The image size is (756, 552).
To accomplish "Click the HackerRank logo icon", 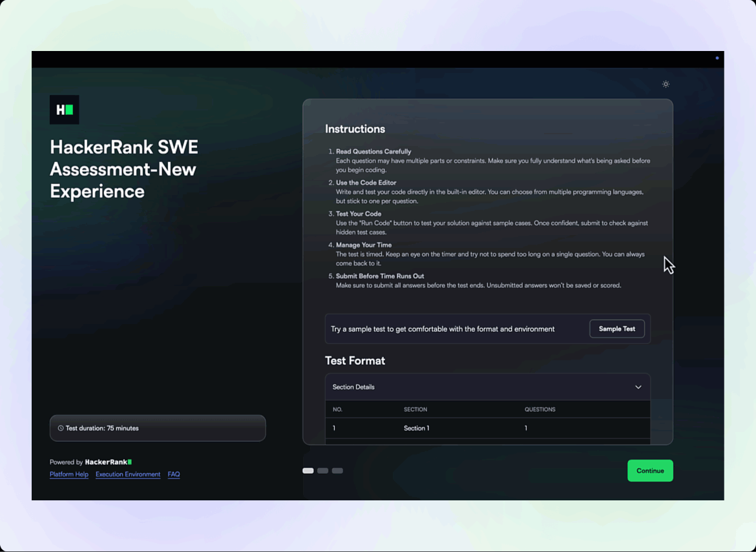I will click(64, 110).
